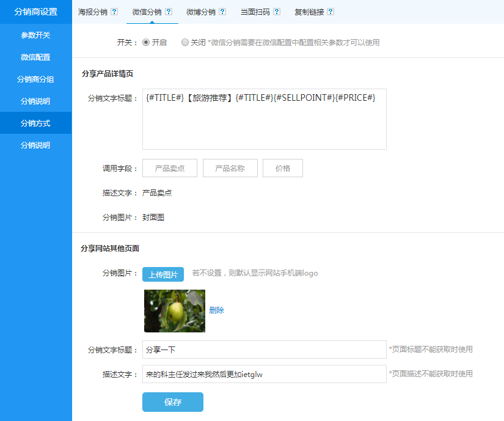Click help icon beside 海报分销 tab
The width and height of the screenshot is (504, 421).
pyautogui.click(x=114, y=12)
